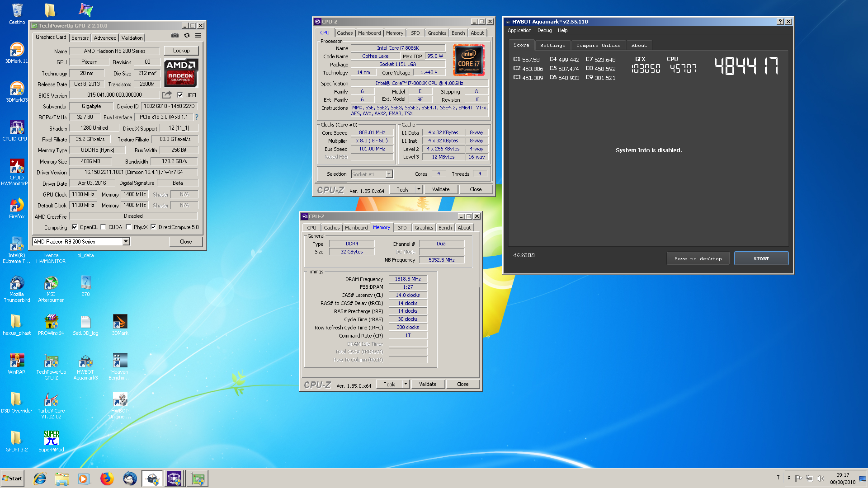This screenshot has height=488, width=868.
Task: Click Show Desktop button on taskbar
Action: pos(862,479)
